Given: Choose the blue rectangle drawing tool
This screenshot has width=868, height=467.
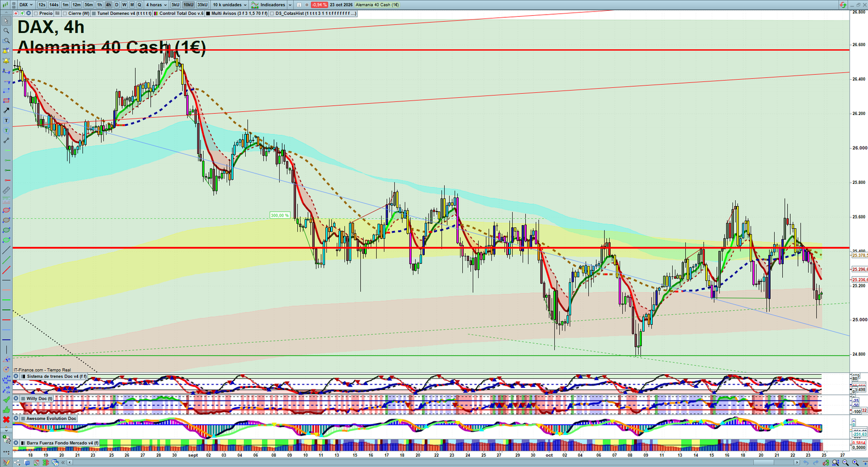Looking at the screenshot, I should [6, 91].
